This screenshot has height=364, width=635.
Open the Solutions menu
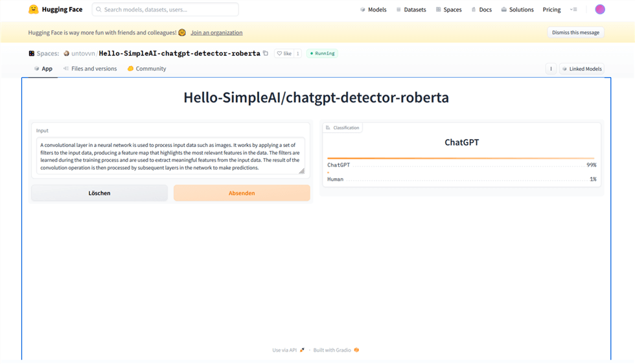(518, 9)
